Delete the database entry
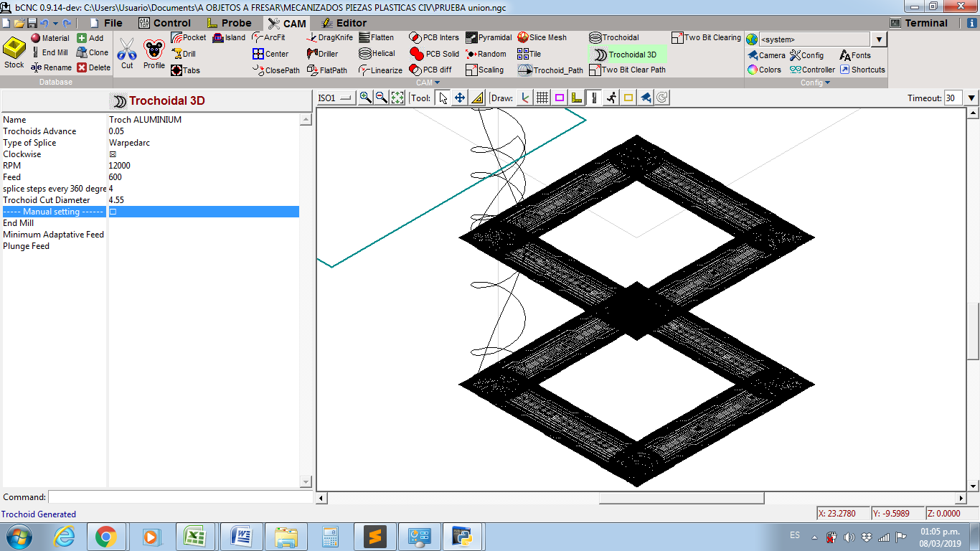The width and height of the screenshot is (980, 551). pos(94,67)
